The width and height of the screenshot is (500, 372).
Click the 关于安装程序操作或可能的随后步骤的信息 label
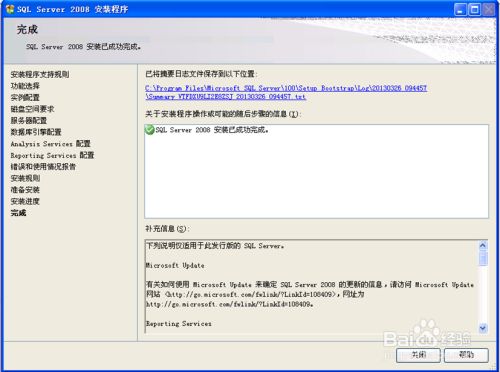coord(223,114)
